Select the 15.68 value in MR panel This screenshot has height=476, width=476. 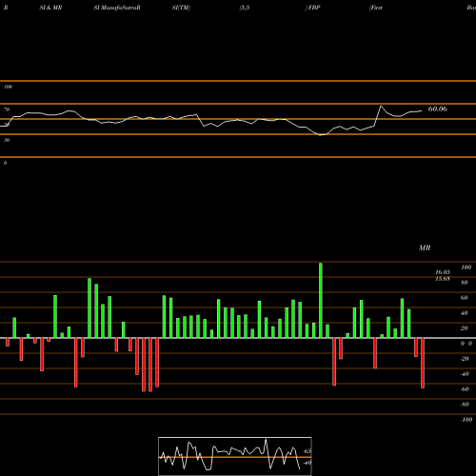pos(443,279)
